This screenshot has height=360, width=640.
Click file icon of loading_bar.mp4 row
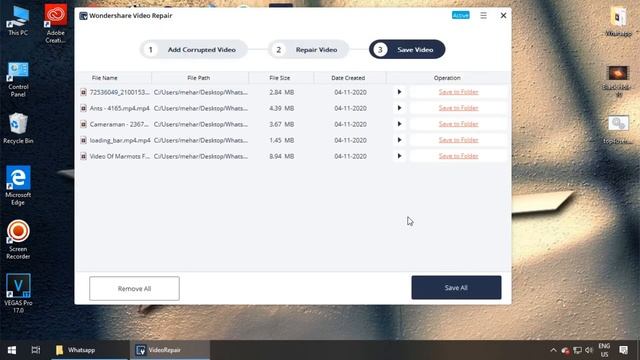pos(83,140)
